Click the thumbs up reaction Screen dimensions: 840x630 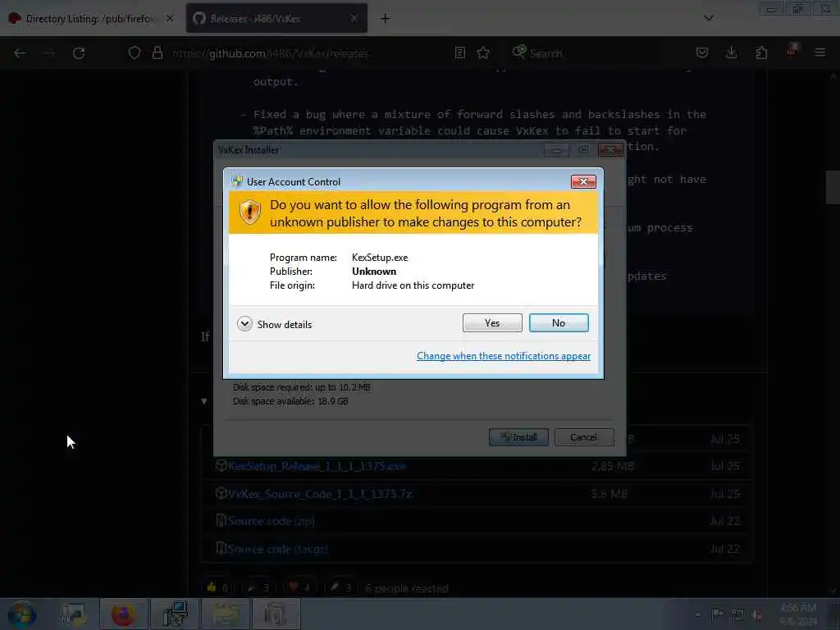pos(217,587)
